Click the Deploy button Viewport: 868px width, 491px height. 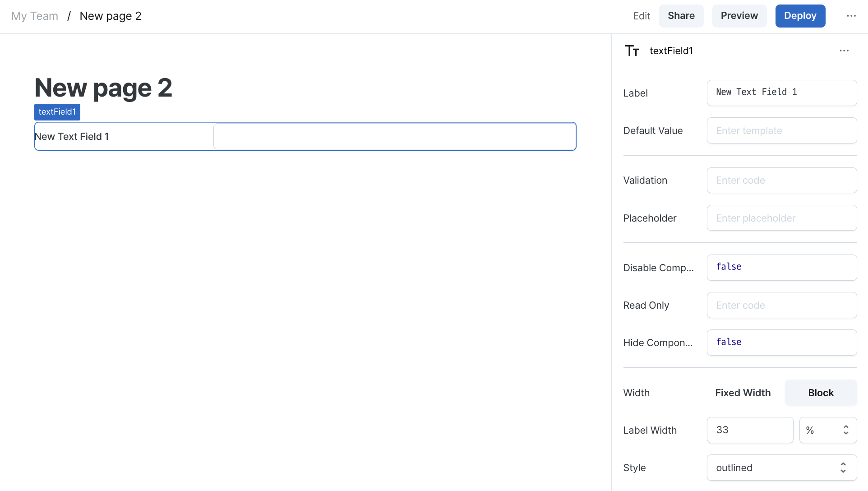coord(800,16)
